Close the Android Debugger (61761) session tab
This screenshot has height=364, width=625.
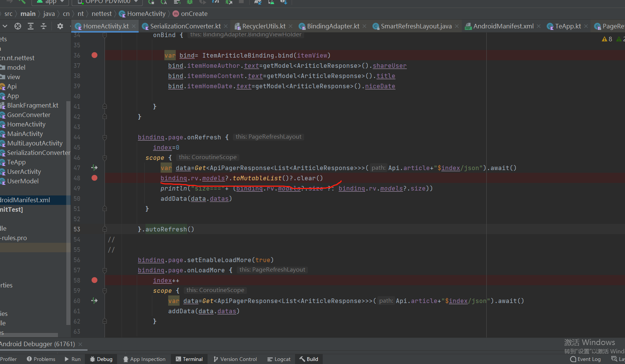coord(80,344)
